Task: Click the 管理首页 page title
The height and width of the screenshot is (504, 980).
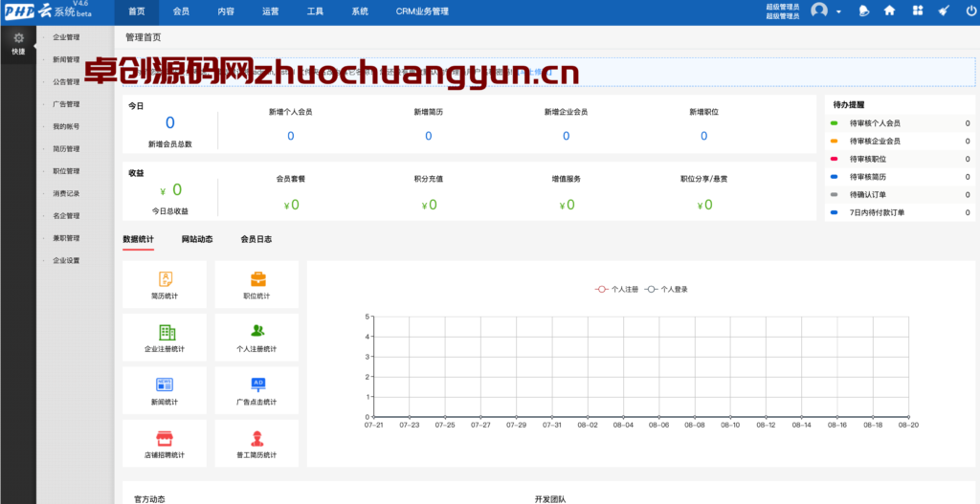Action: [144, 37]
